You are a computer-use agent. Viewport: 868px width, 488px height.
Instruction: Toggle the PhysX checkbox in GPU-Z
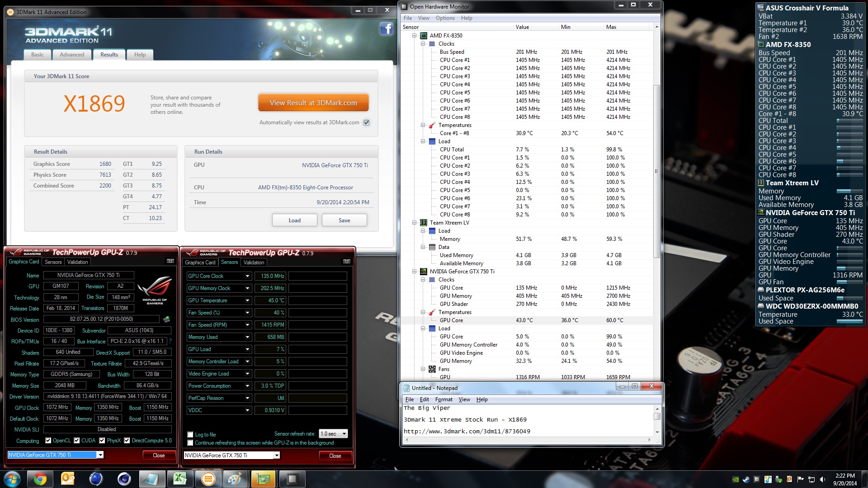[102, 441]
